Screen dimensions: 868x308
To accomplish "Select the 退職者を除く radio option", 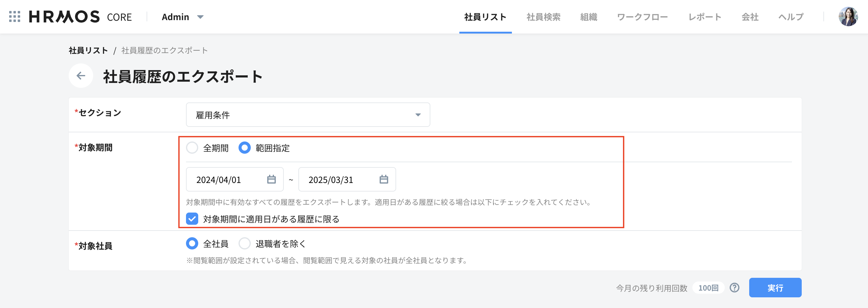I will (245, 243).
